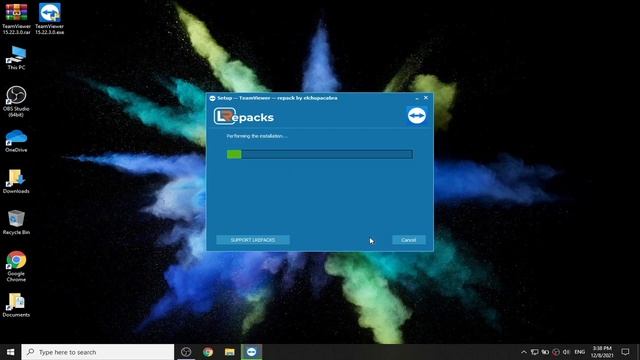This screenshot has height=360, width=640.
Task: Minimize the Setup installer window
Action: (417, 98)
